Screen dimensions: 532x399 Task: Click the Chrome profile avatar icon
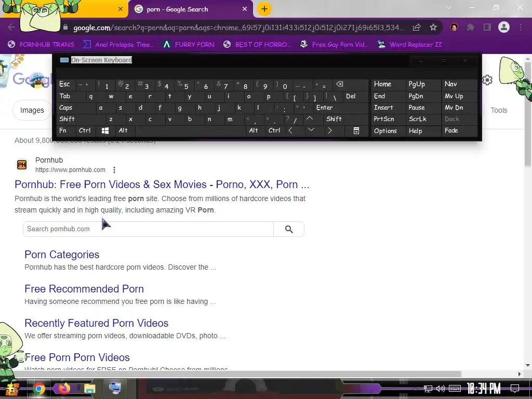[x=504, y=27]
